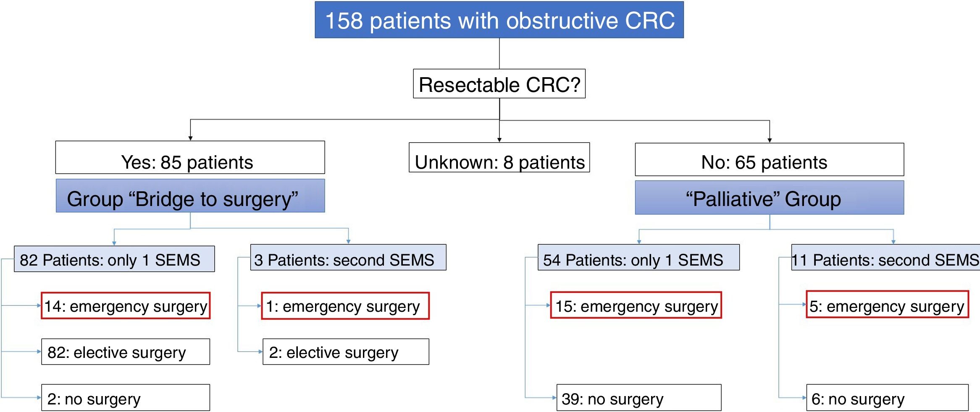The width and height of the screenshot is (980, 412).
Task: Select the "2: no surgery" box
Action: click(126, 398)
